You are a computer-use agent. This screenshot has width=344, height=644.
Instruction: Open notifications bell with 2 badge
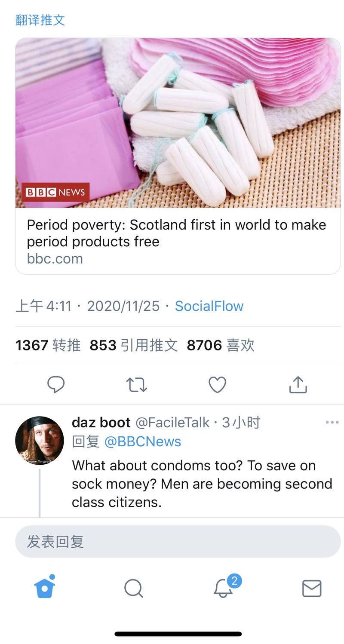[x=224, y=588]
